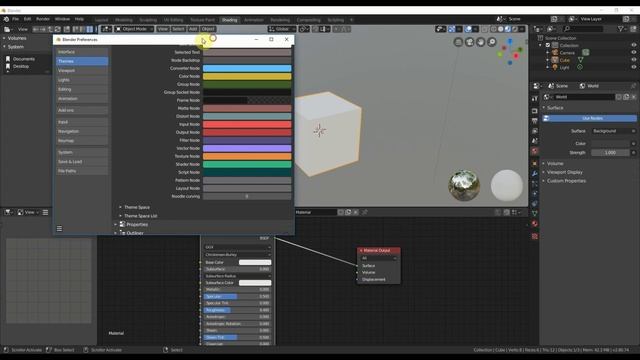
Task: Click the new world datablock icon
Action: (x=626, y=97)
